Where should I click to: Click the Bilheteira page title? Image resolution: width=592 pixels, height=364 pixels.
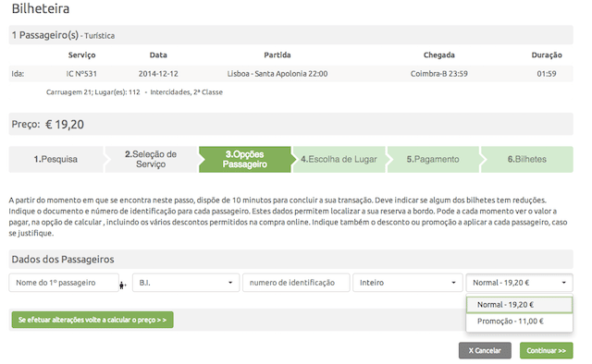point(41,8)
